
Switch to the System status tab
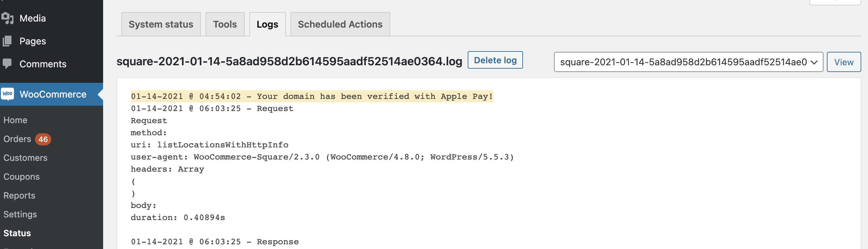click(161, 24)
